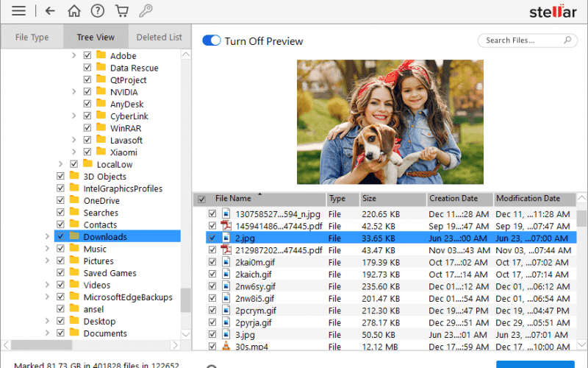The width and height of the screenshot is (588, 368).
Task: Uncheck the 2.jpg file checkbox
Action: click(212, 238)
